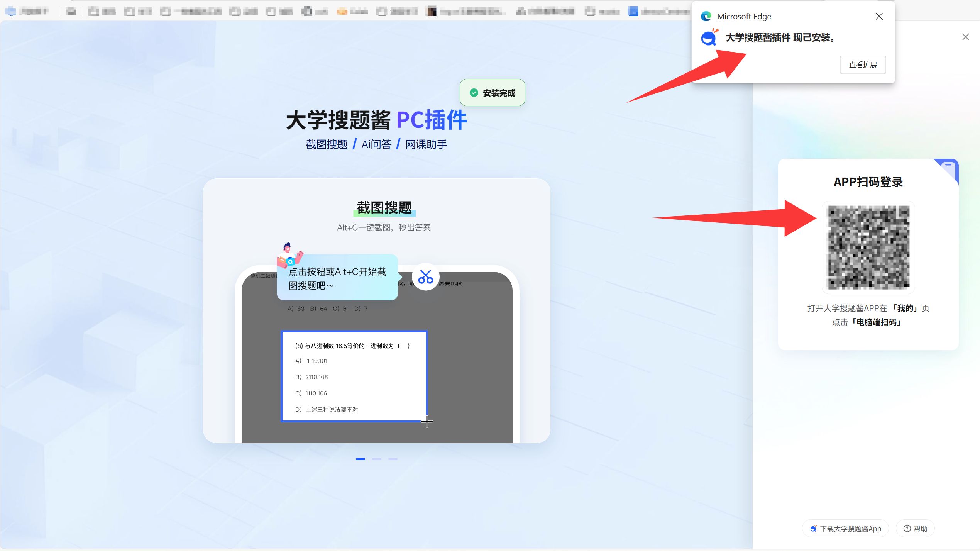Click the leftmost site icon on the favorites bar

tap(10, 11)
